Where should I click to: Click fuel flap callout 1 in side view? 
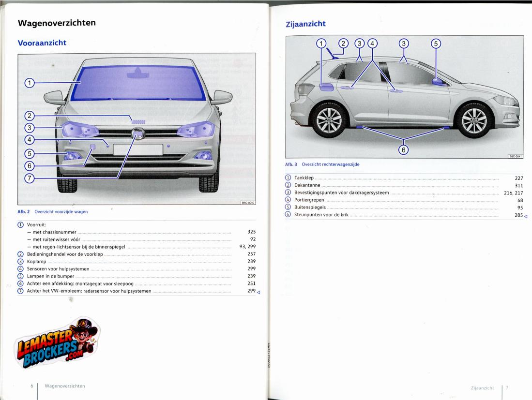tap(321, 44)
